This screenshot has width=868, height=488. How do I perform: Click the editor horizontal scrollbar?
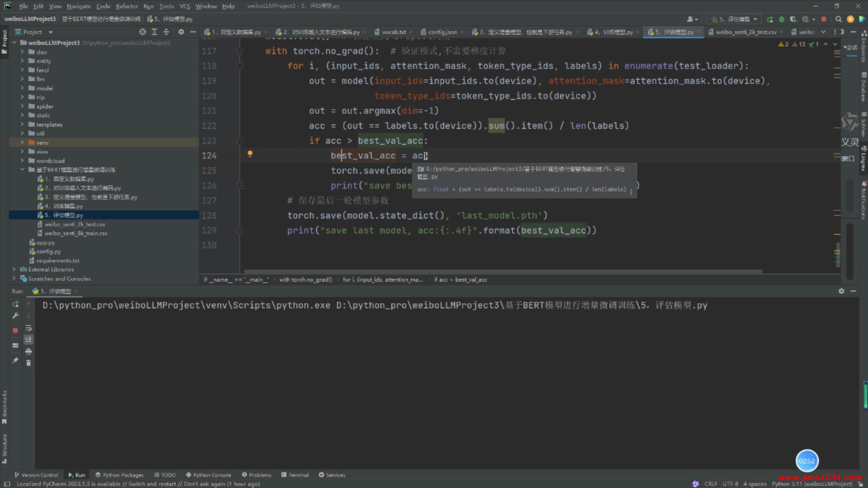point(502,272)
